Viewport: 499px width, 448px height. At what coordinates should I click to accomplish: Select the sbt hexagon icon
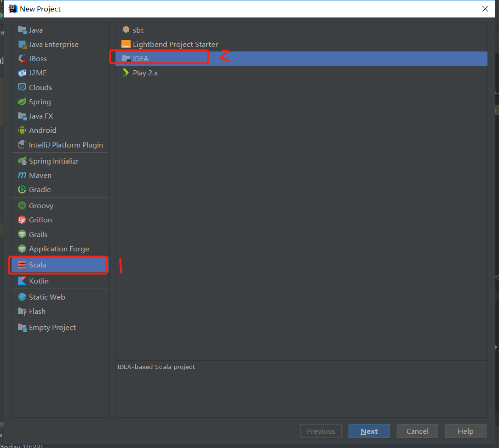(126, 30)
